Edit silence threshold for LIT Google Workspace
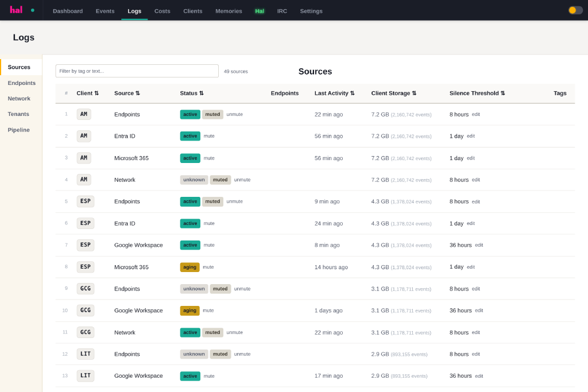The image size is (588, 392). pyautogui.click(x=479, y=376)
